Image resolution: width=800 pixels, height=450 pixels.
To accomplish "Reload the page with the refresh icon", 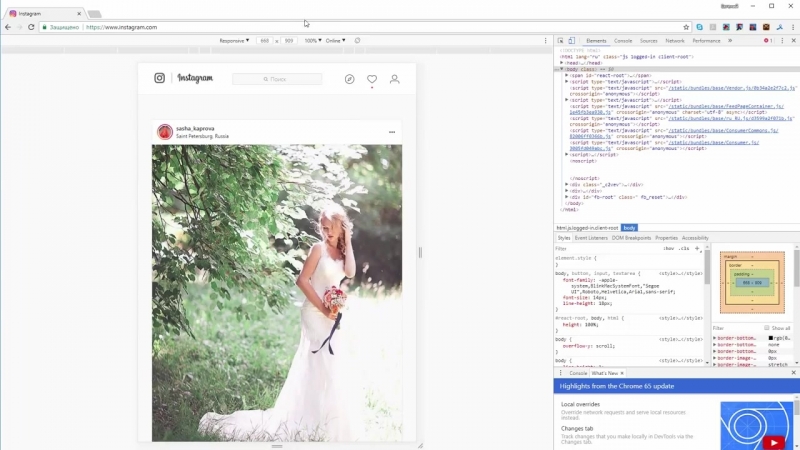I will (31, 27).
